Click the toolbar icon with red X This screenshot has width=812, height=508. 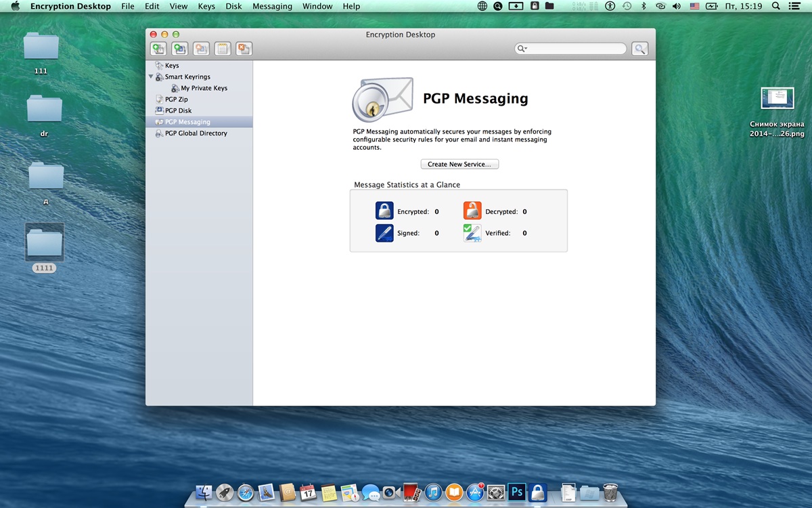tap(244, 49)
